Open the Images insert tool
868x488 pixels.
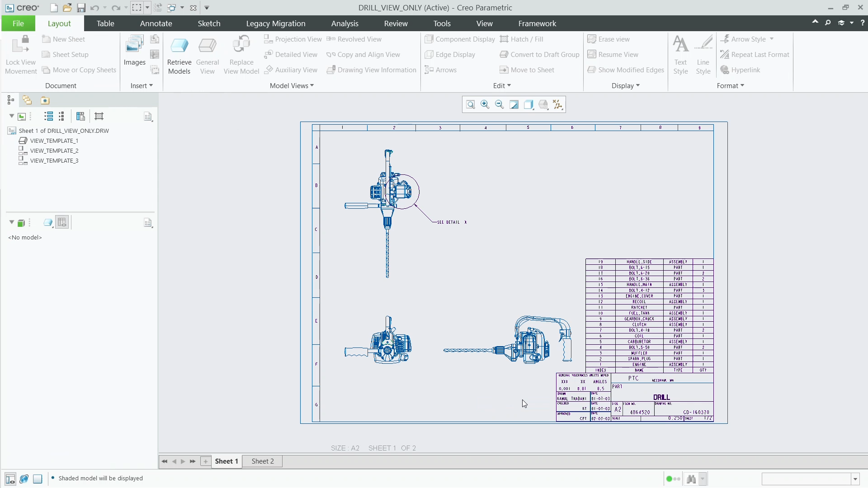[x=134, y=51]
